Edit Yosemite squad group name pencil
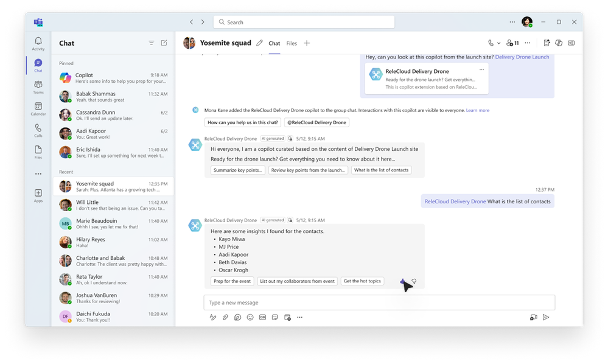Image resolution: width=608 pixels, height=364 pixels. 259,43
